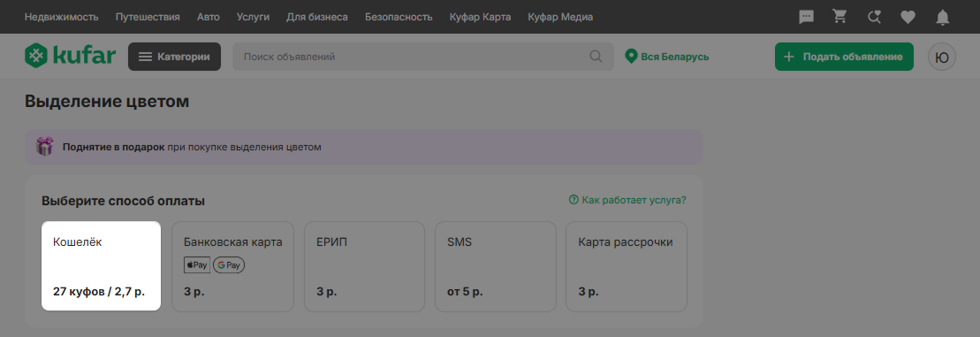Open favorites heart icon
The width and height of the screenshot is (980, 337).
point(908,18)
